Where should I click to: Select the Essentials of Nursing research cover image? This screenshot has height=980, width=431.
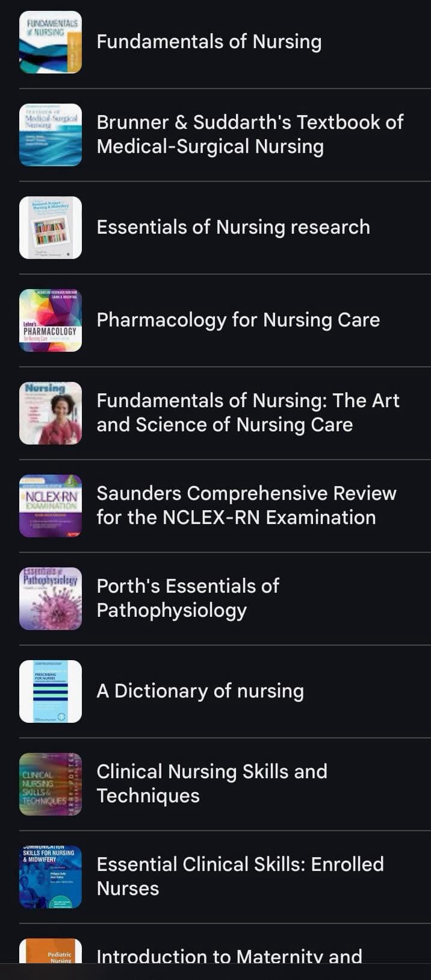pyautogui.click(x=51, y=228)
